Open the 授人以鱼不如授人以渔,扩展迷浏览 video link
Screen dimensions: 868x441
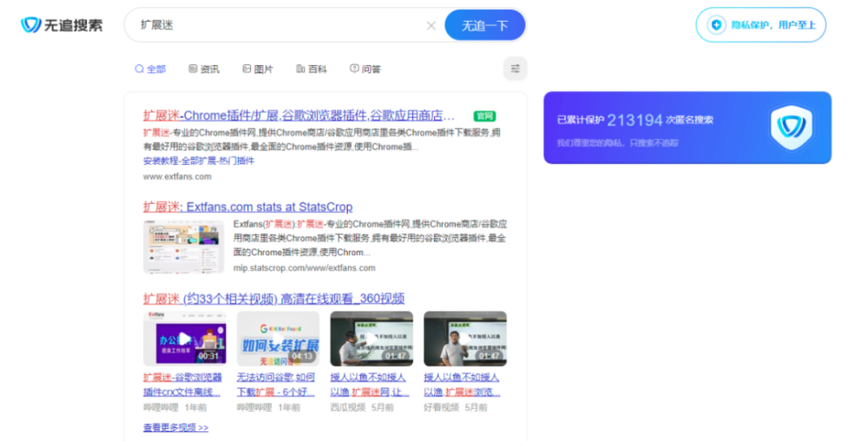463,385
